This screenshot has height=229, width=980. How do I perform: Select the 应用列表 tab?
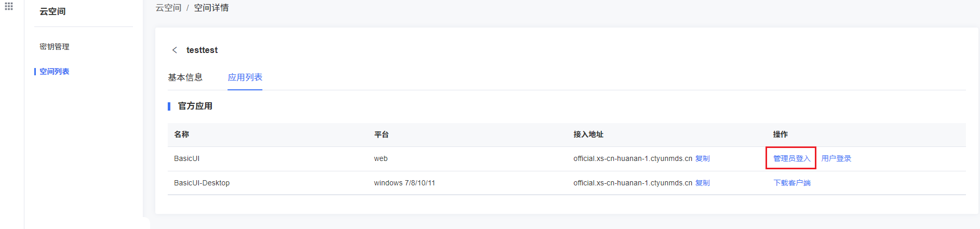pyautogui.click(x=245, y=77)
